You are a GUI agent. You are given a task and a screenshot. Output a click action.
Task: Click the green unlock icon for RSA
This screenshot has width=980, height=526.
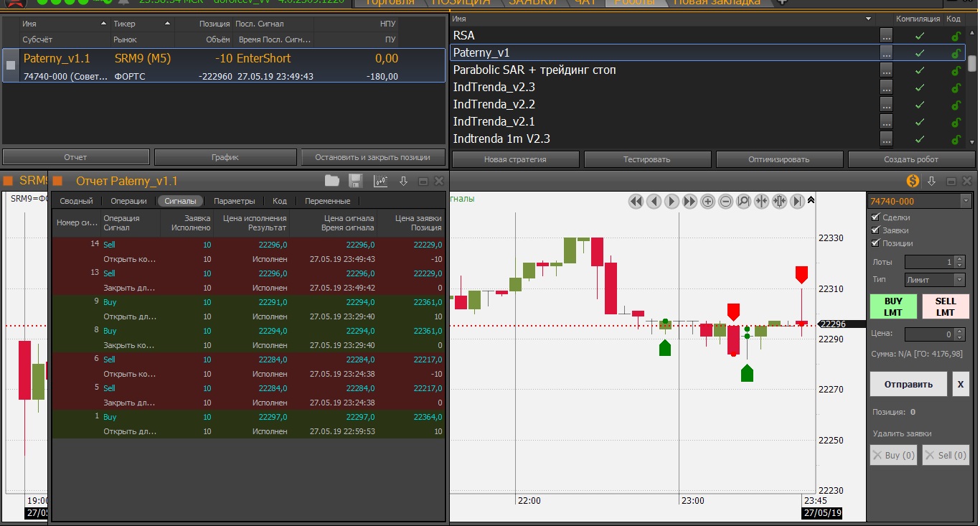tap(956, 36)
